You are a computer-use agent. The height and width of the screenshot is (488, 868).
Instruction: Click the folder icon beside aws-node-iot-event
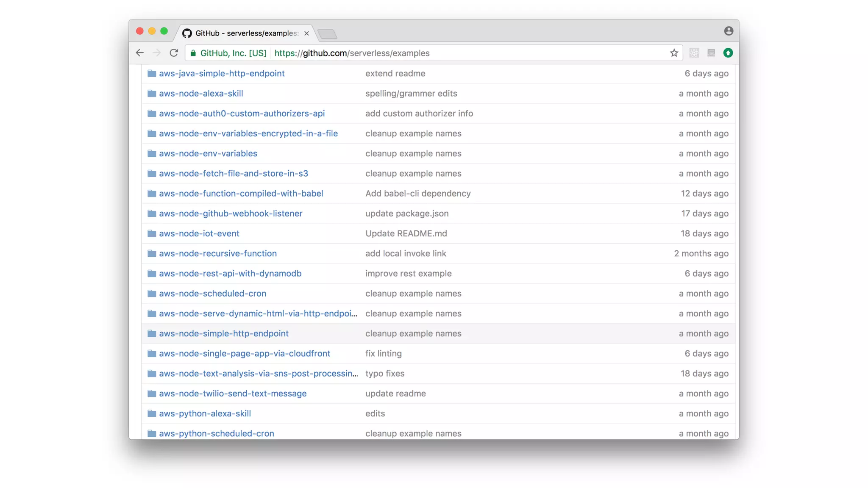[x=152, y=233]
